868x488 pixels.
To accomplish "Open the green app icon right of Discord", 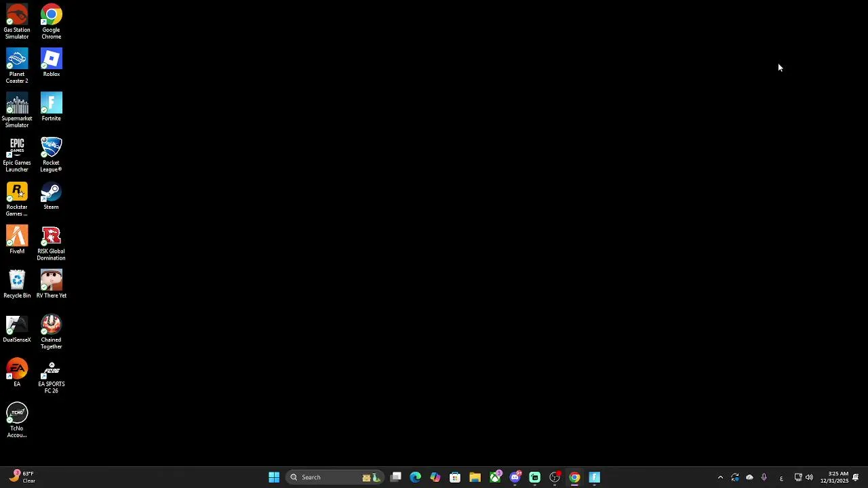I will click(534, 477).
